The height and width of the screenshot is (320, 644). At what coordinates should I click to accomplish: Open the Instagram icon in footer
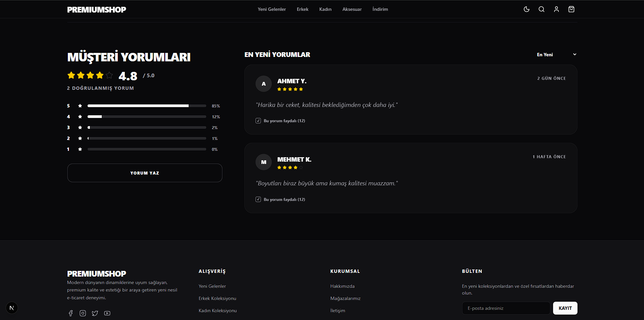[x=83, y=313]
